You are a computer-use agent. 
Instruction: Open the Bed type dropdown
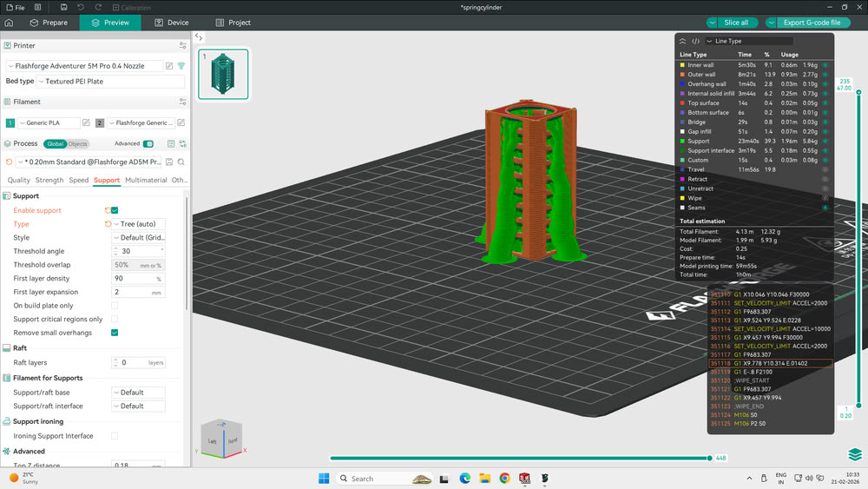110,82
